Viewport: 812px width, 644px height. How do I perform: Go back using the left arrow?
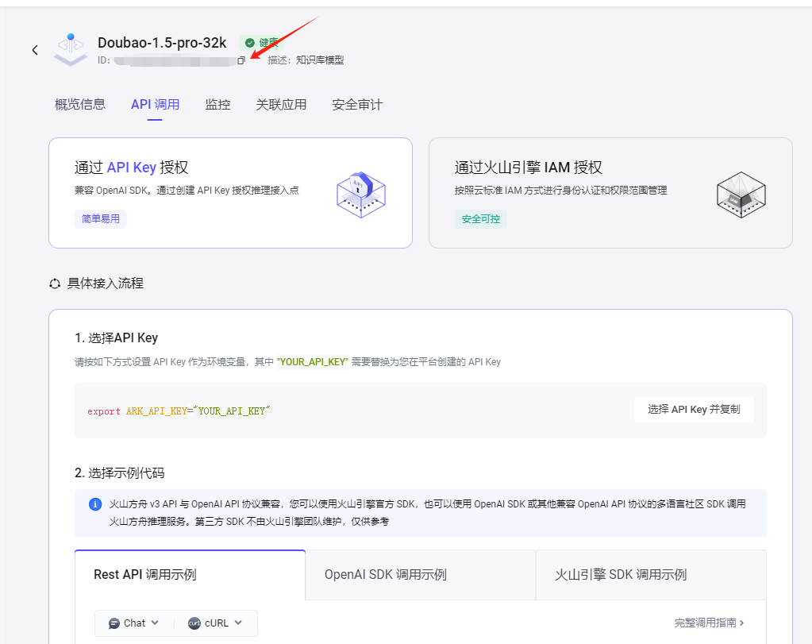[35, 50]
